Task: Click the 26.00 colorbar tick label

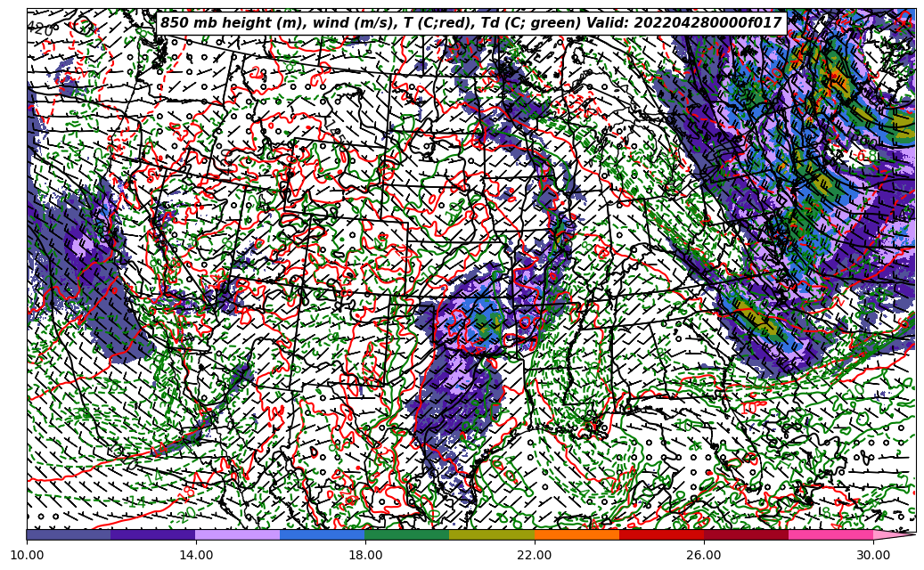Action: pyautogui.click(x=704, y=556)
